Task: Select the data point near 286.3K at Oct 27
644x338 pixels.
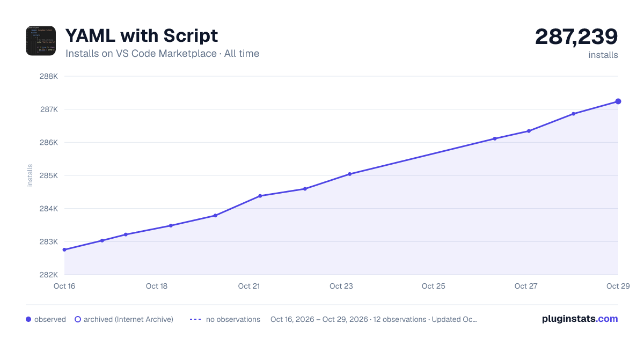Action: (529, 131)
